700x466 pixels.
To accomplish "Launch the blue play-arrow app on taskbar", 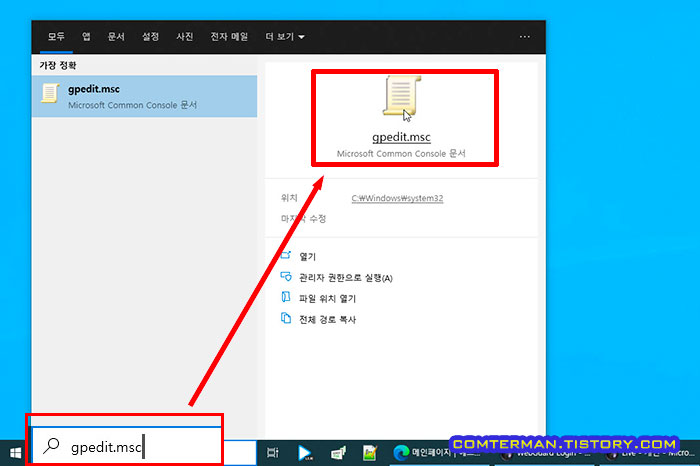I will tap(305, 453).
